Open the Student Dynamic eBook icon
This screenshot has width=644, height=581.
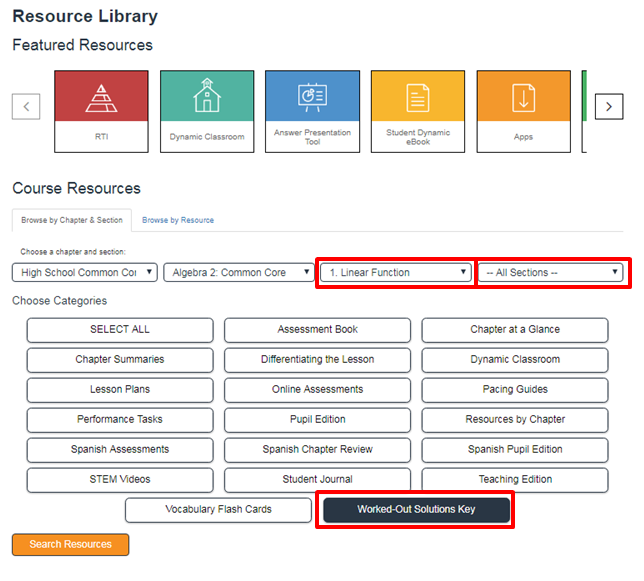[418, 98]
